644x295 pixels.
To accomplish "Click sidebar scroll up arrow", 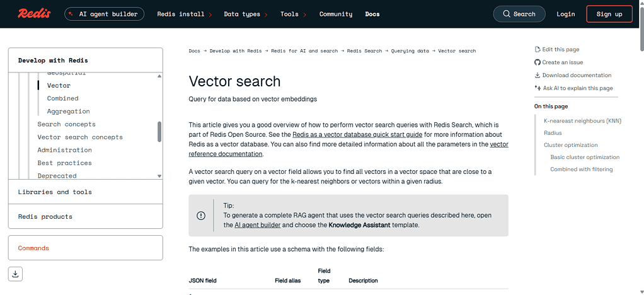I will click(x=159, y=76).
